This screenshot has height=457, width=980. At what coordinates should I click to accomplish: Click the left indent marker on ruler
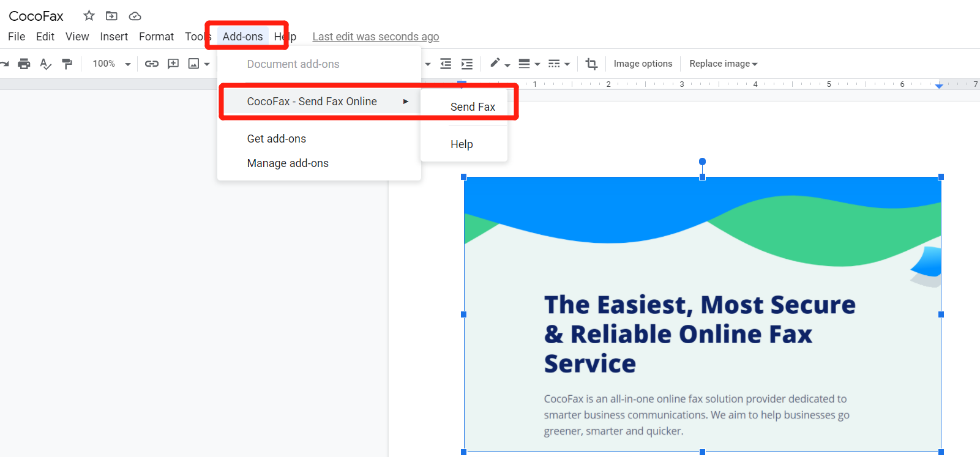462,84
